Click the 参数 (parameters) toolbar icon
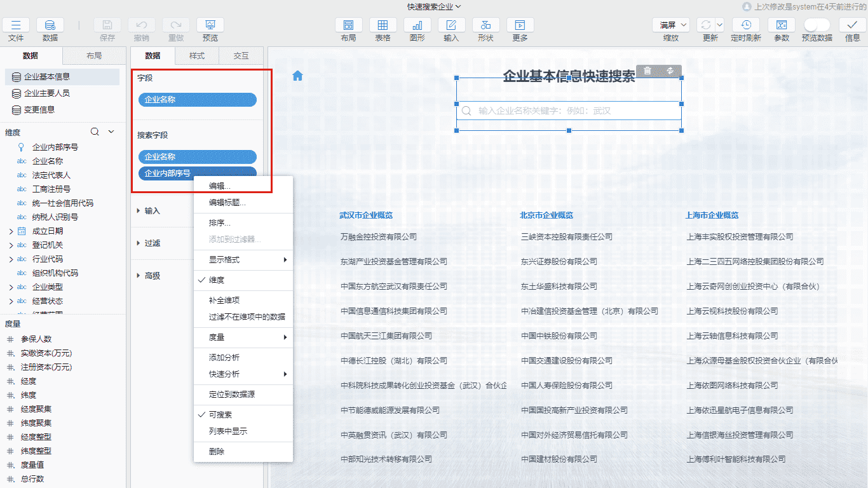This screenshot has width=868, height=488. 781,25
